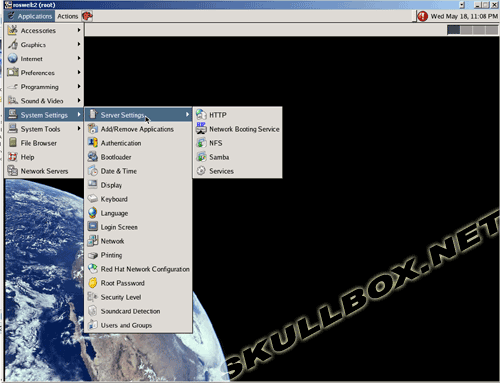Click the Authentication icon
This screenshot has width=500, height=383.
tap(93, 143)
